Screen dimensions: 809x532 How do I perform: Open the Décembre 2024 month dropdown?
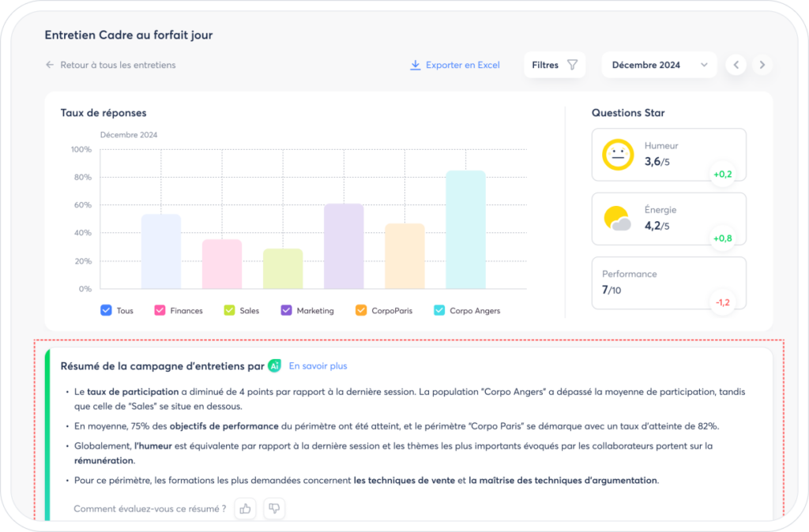tap(659, 65)
